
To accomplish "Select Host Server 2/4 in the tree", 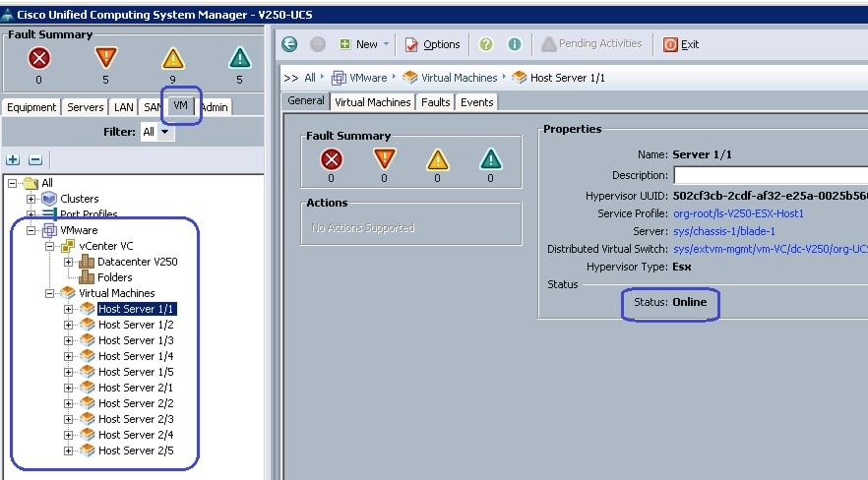I will [136, 435].
